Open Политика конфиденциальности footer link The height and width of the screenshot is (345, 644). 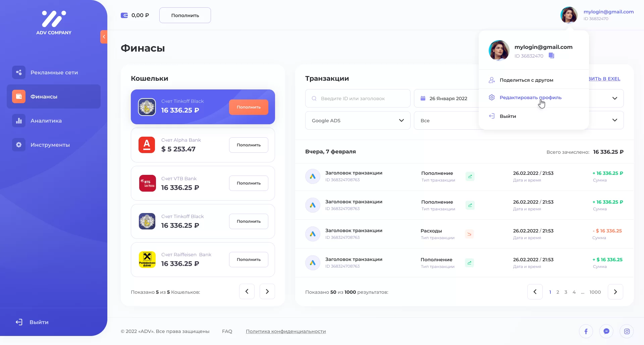click(x=286, y=331)
